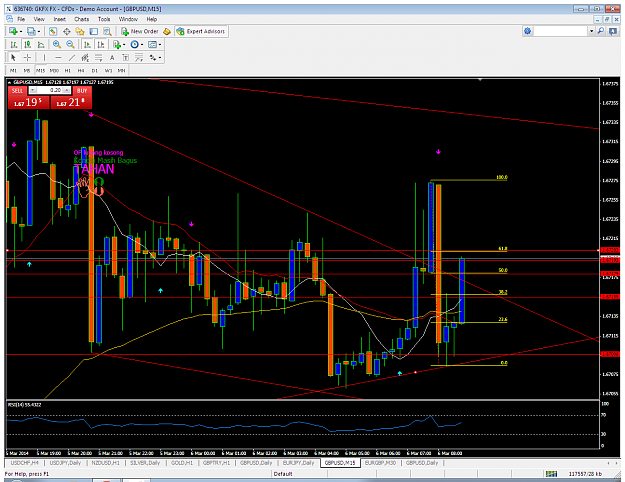Click the New Chart toolbar icon
Screen dimensions: 625x482
tap(13, 31)
